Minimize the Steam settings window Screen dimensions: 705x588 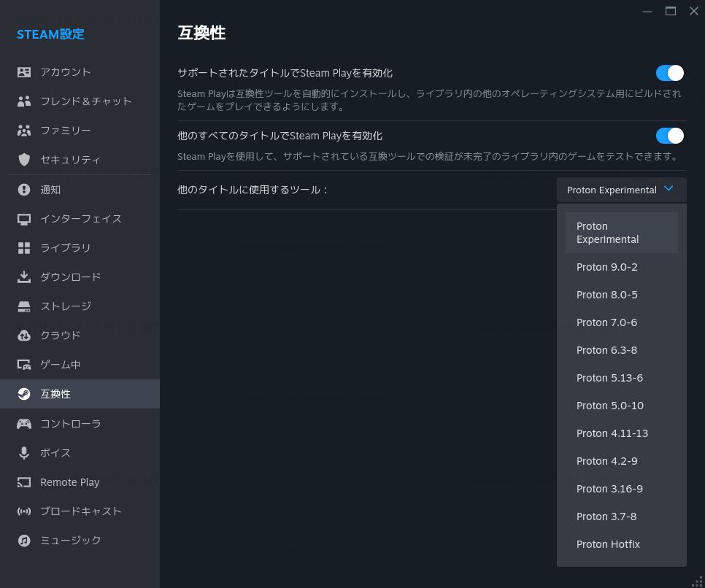647,11
